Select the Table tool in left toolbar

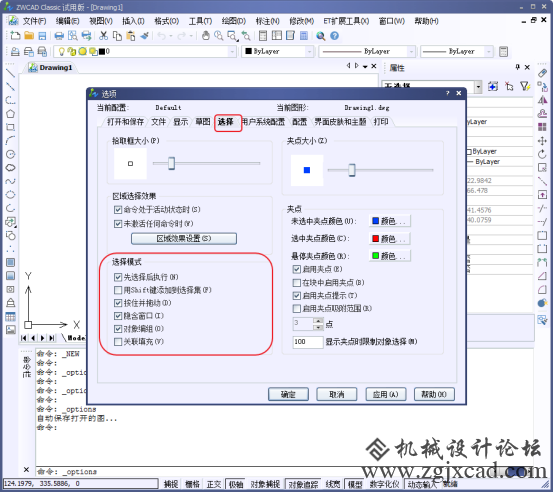pos(10,317)
